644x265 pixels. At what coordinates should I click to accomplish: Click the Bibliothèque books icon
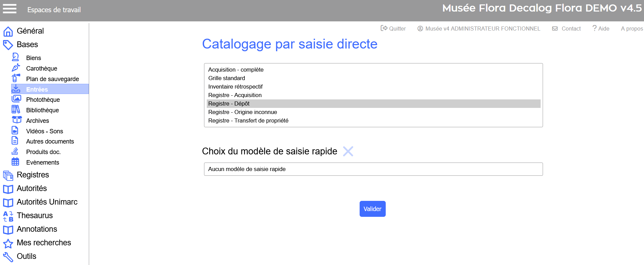point(16,110)
